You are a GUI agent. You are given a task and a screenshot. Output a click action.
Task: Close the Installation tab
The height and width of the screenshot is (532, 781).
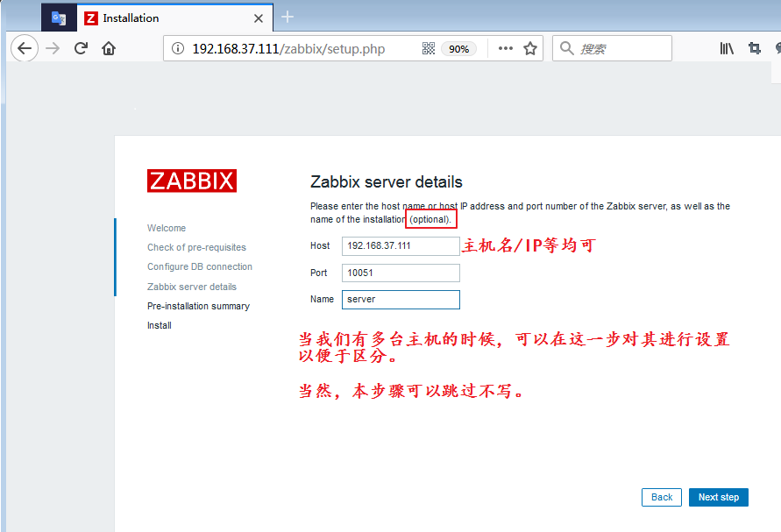click(257, 18)
